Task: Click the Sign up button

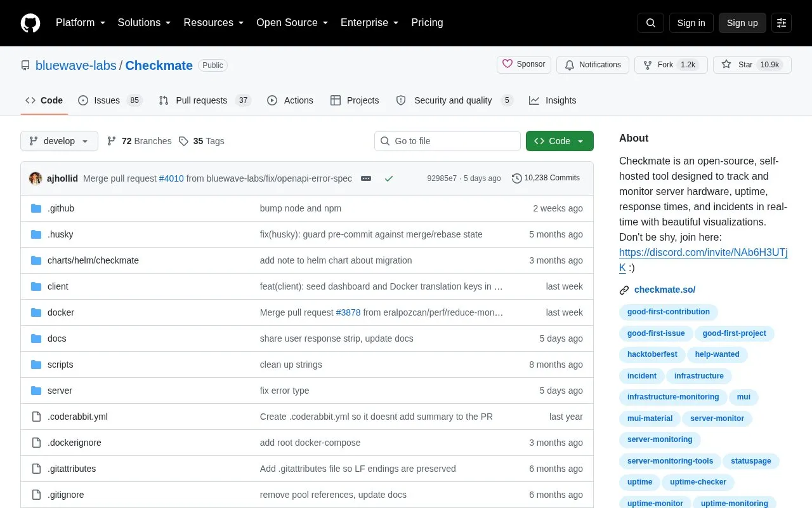Action: tap(742, 23)
